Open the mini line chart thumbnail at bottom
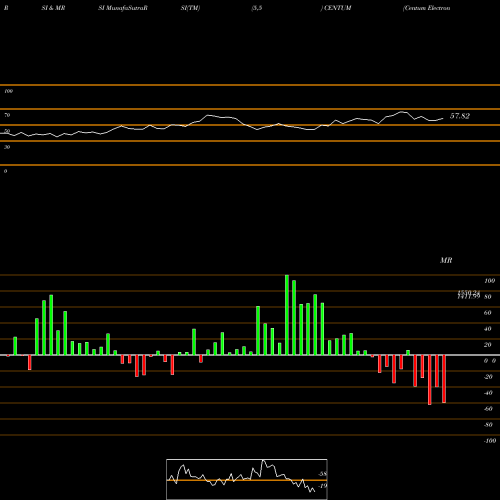 247,479
